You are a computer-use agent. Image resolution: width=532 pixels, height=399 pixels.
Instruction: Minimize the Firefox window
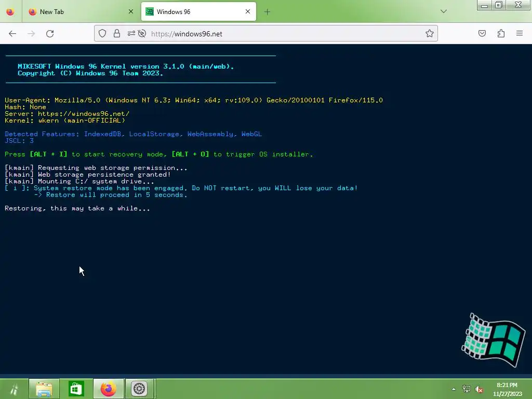coord(485,5)
